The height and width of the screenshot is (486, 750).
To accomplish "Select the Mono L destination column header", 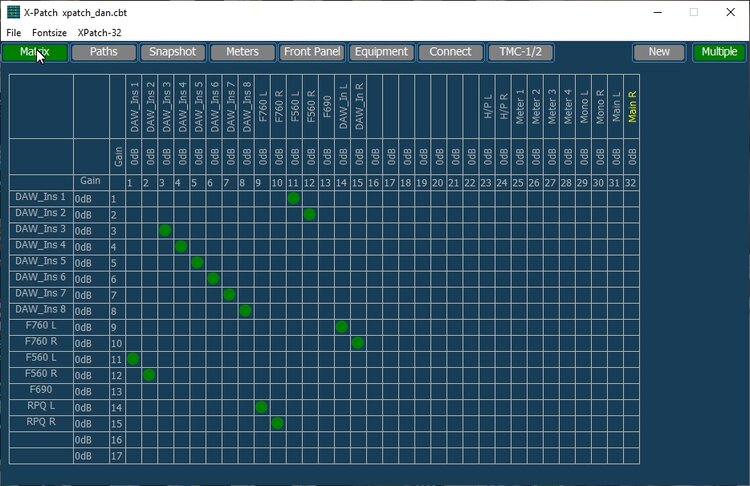I will pos(584,107).
